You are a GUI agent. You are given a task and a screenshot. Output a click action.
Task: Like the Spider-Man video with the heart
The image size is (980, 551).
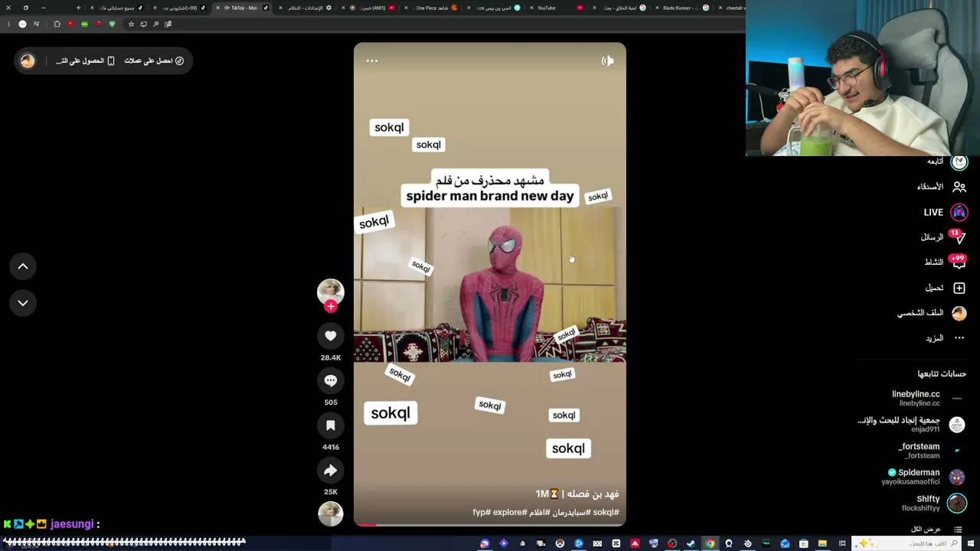[x=331, y=336]
